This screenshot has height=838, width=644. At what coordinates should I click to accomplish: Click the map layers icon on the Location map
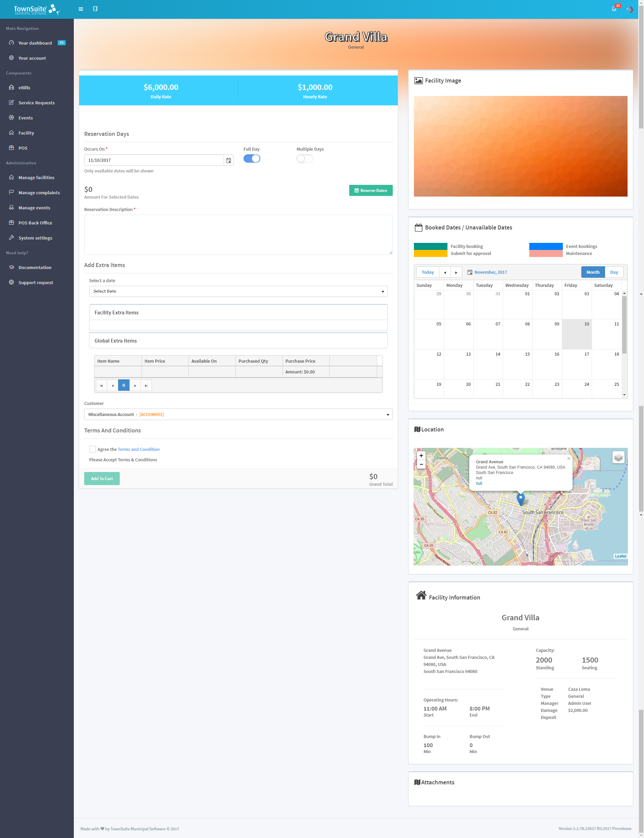(x=618, y=457)
